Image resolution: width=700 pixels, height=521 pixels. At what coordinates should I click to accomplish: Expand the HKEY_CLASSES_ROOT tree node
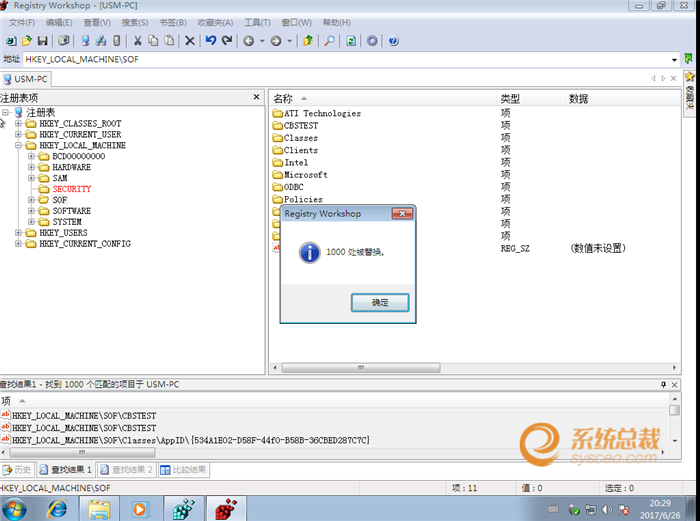18,123
